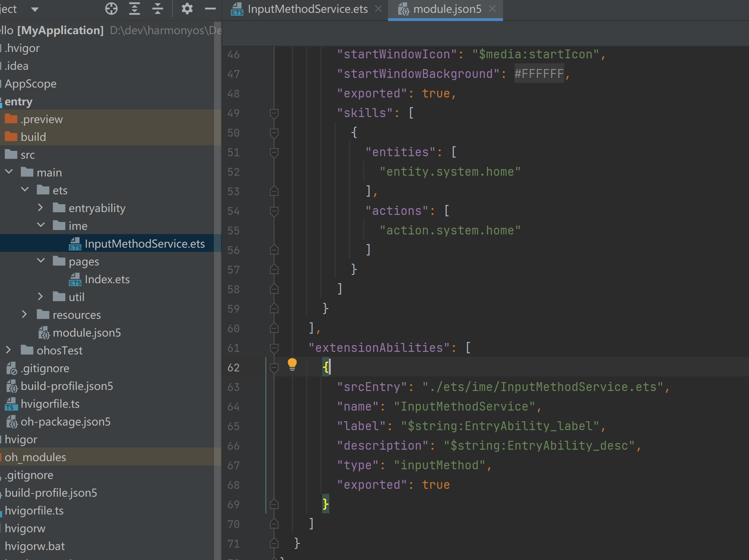Click line number 62 in gutter
This screenshot has height=560, width=749.
tap(234, 367)
